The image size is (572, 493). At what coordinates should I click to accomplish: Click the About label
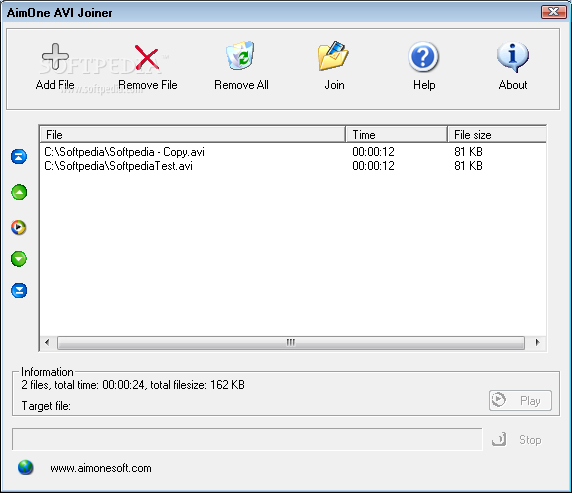(x=513, y=85)
